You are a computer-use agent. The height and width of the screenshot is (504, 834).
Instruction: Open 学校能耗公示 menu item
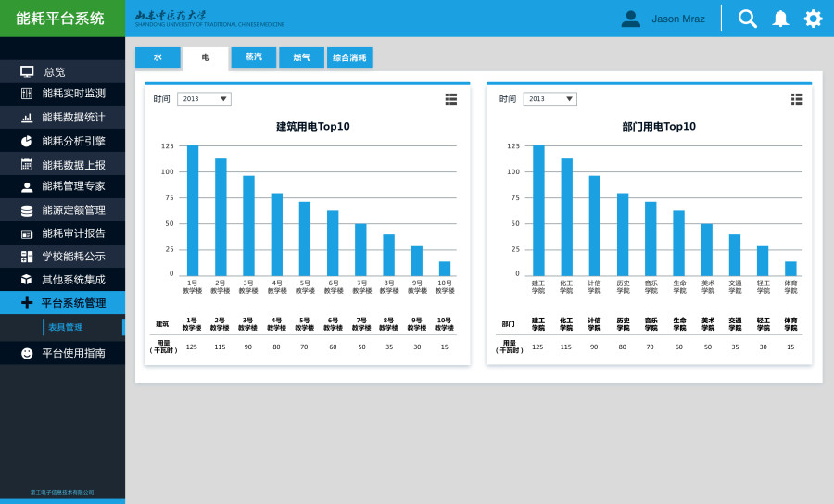click(62, 257)
